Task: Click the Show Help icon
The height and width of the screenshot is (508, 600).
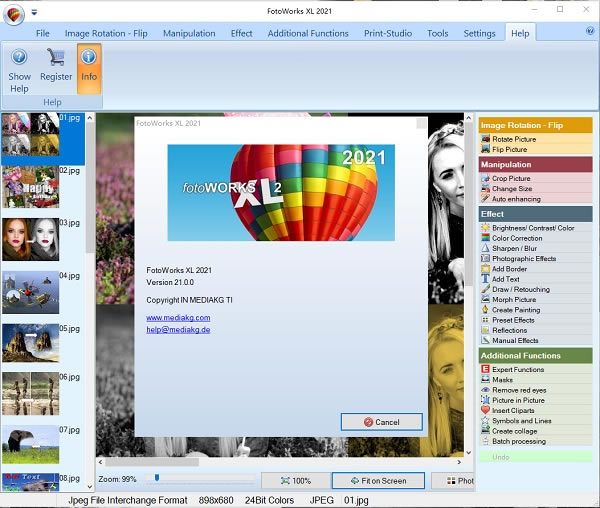Action: [x=19, y=59]
